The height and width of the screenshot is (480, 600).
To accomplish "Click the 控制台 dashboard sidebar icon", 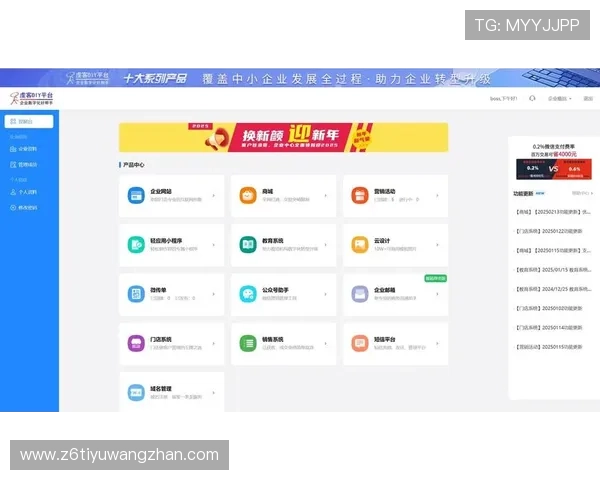I will pyautogui.click(x=13, y=121).
